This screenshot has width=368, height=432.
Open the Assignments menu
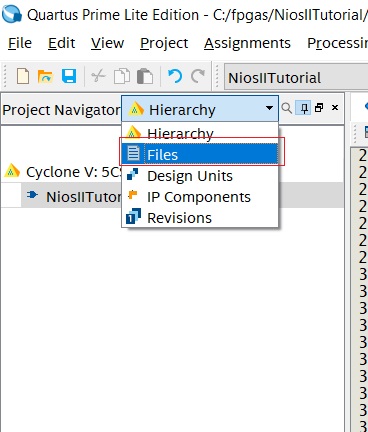tap(247, 43)
